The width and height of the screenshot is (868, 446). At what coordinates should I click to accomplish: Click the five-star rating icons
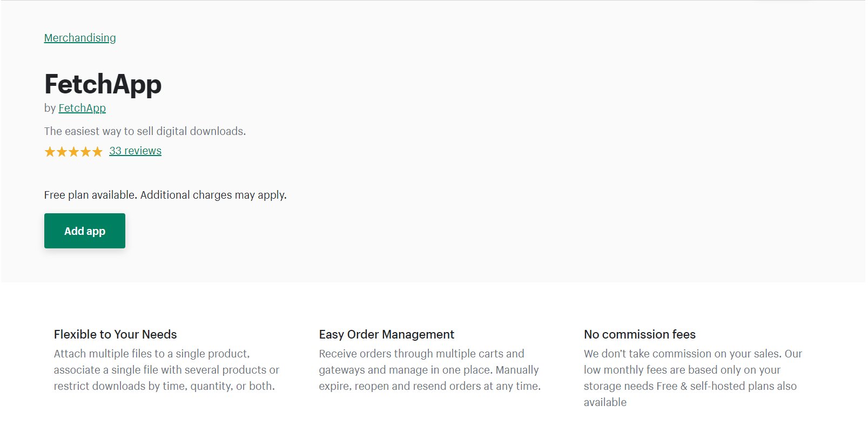pos(73,152)
